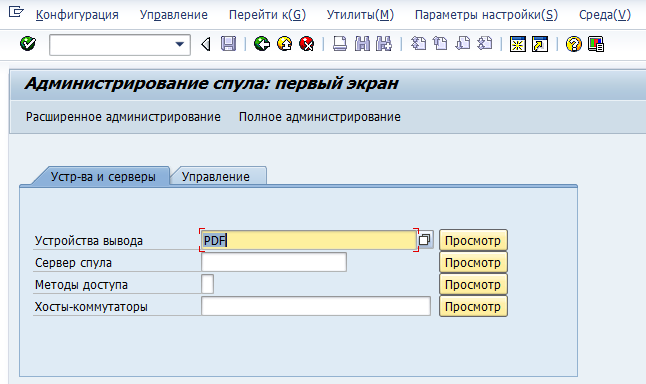Click the red Cancel icon

click(x=307, y=44)
